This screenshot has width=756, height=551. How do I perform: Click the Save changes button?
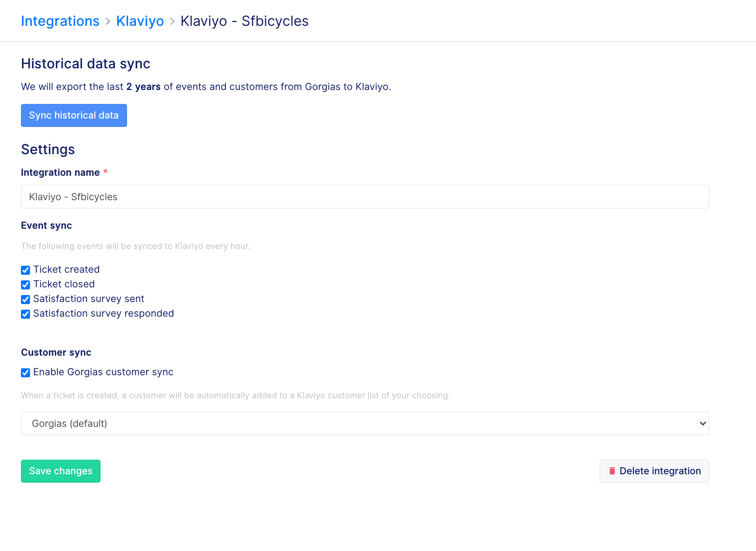point(61,471)
